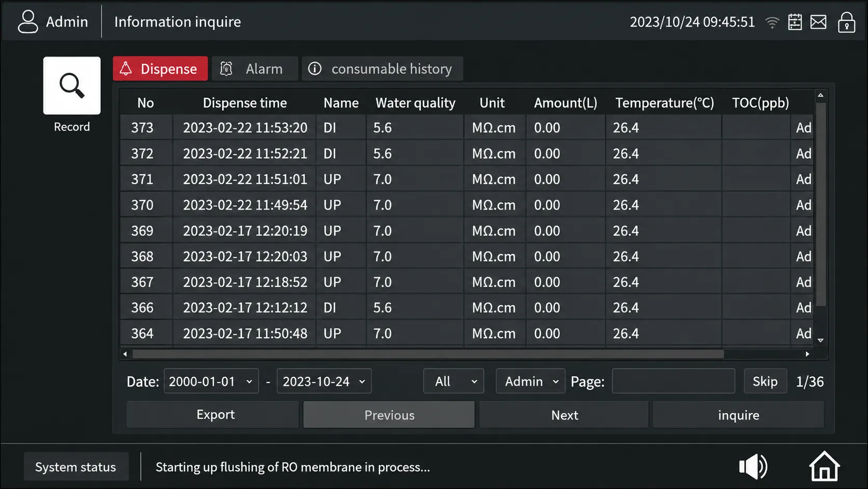
Task: Switch to the Dispense tab
Action: click(x=160, y=69)
